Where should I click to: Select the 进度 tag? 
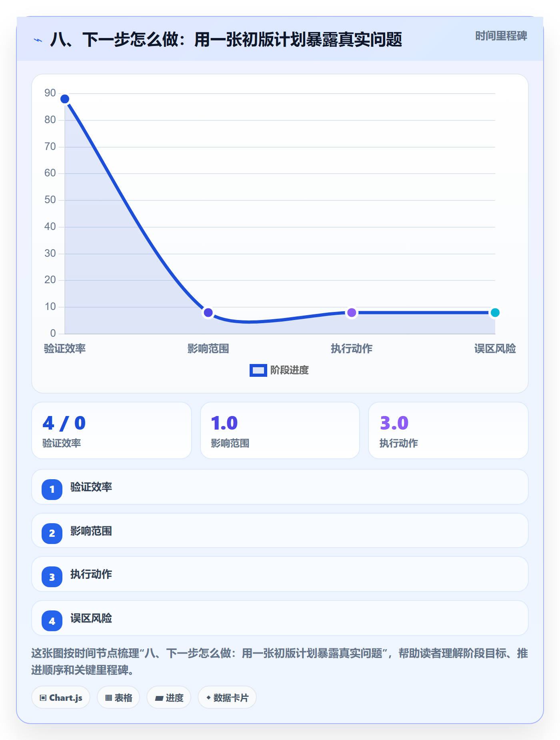(x=169, y=698)
